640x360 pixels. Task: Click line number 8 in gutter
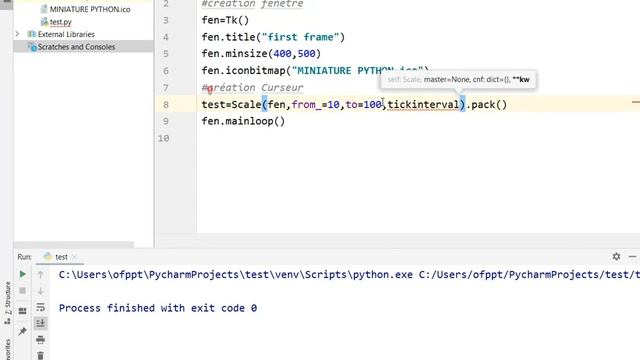(x=166, y=104)
